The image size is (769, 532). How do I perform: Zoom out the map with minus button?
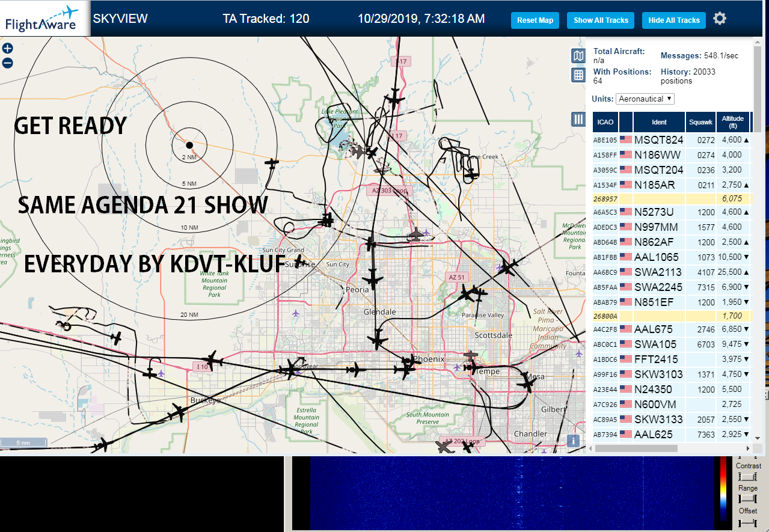[7, 63]
